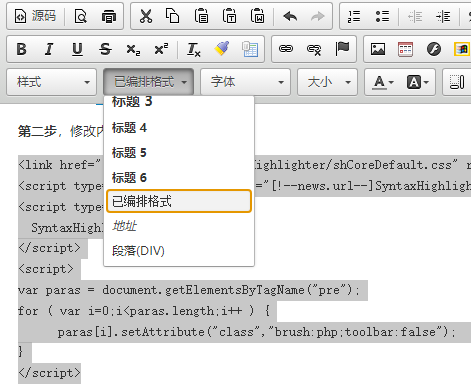The height and width of the screenshot is (390, 471).
Task: Open the 字体 font dropdown
Action: [x=246, y=82]
